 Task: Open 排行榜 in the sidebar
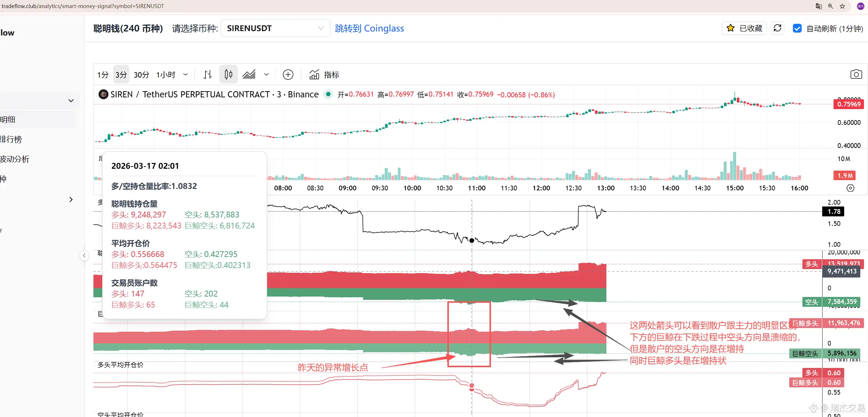[11, 139]
